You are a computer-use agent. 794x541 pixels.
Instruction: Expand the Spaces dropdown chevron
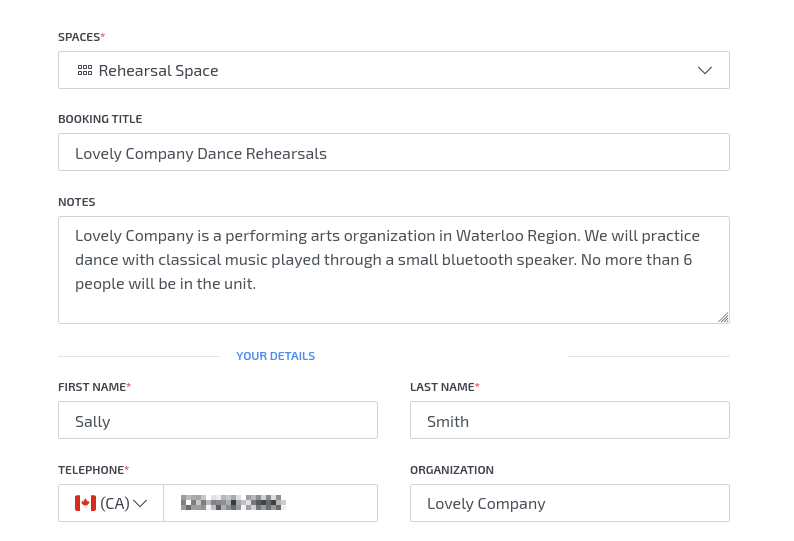tap(705, 71)
